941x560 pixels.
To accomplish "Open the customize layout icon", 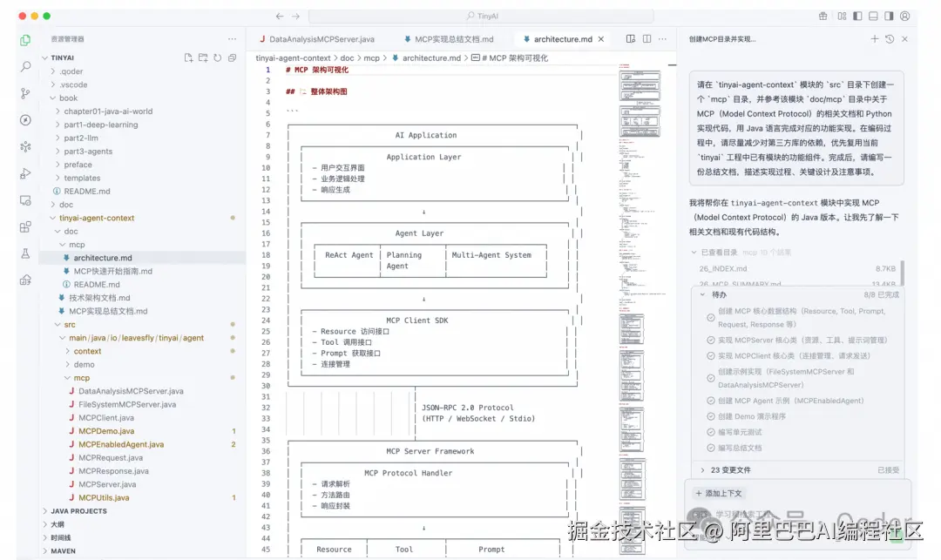I will (x=842, y=17).
